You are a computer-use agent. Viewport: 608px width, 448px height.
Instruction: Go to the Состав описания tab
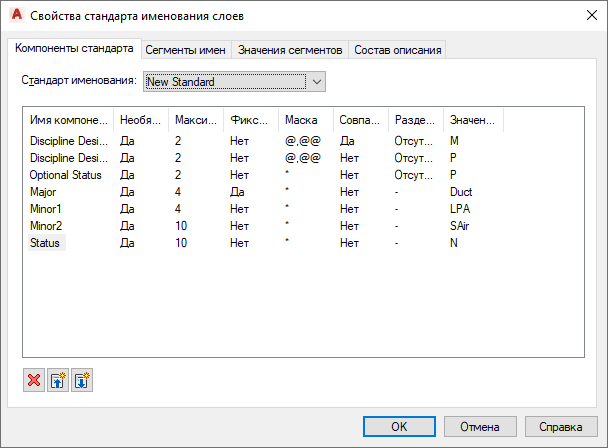(397, 49)
